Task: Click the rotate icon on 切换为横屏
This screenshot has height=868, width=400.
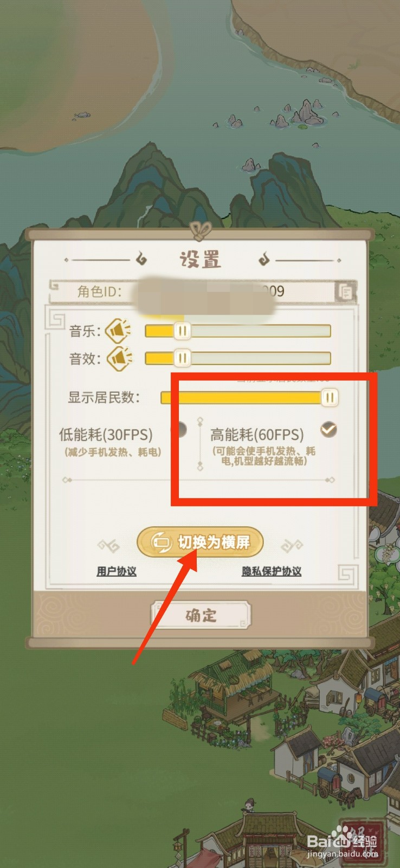Action: (x=162, y=542)
